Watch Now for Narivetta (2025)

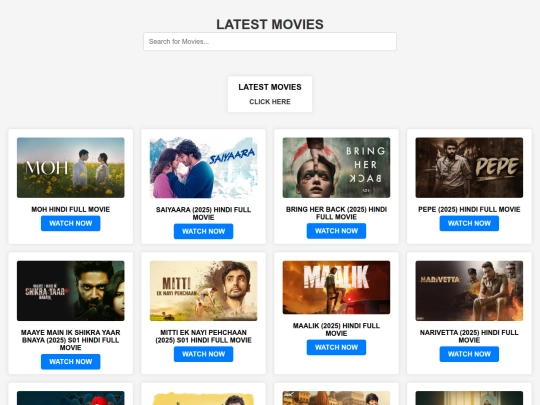pyautogui.click(x=469, y=354)
